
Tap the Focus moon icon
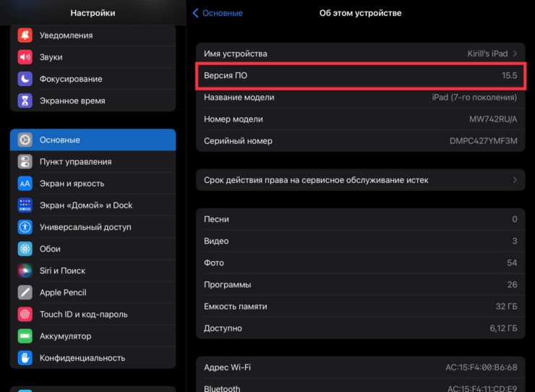coord(25,79)
